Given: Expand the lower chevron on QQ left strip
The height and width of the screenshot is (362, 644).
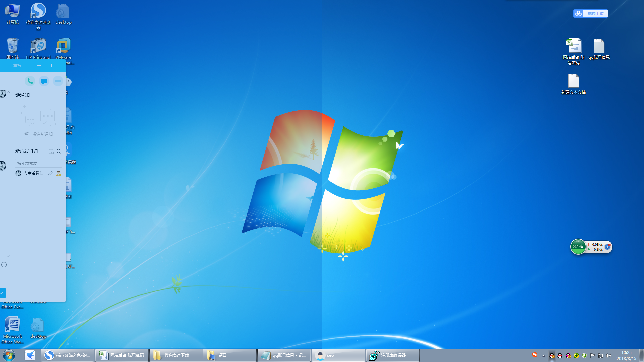Looking at the screenshot, I should pyautogui.click(x=8, y=256).
